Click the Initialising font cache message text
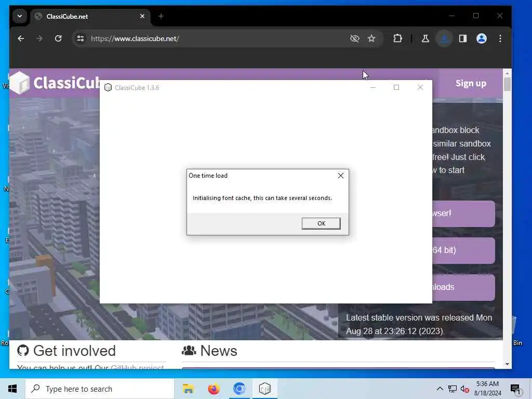Image resolution: width=532 pixels, height=399 pixels. pyautogui.click(x=262, y=198)
